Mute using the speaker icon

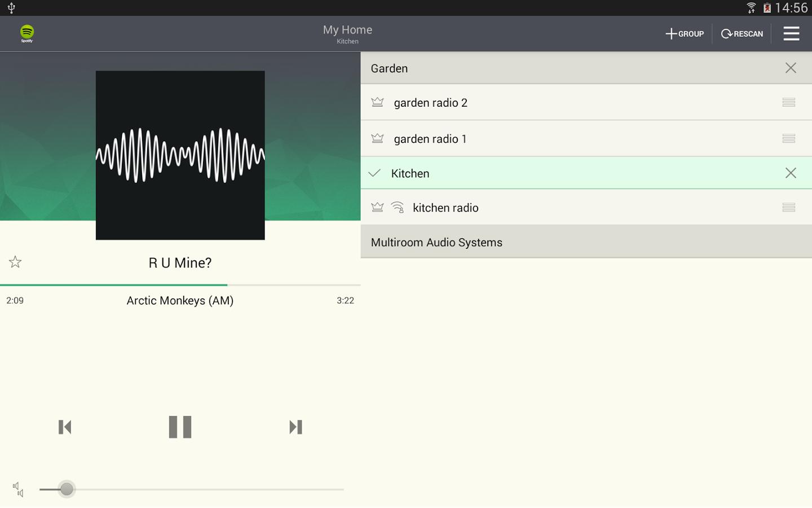point(18,489)
